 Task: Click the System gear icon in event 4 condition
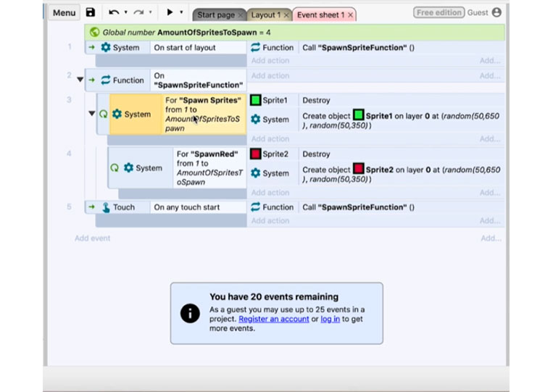coord(128,168)
